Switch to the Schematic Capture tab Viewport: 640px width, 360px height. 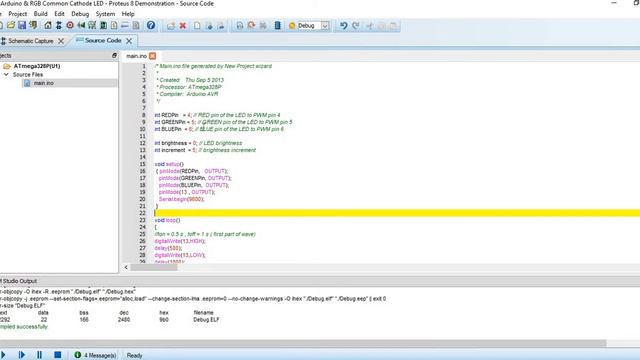[x=31, y=41]
